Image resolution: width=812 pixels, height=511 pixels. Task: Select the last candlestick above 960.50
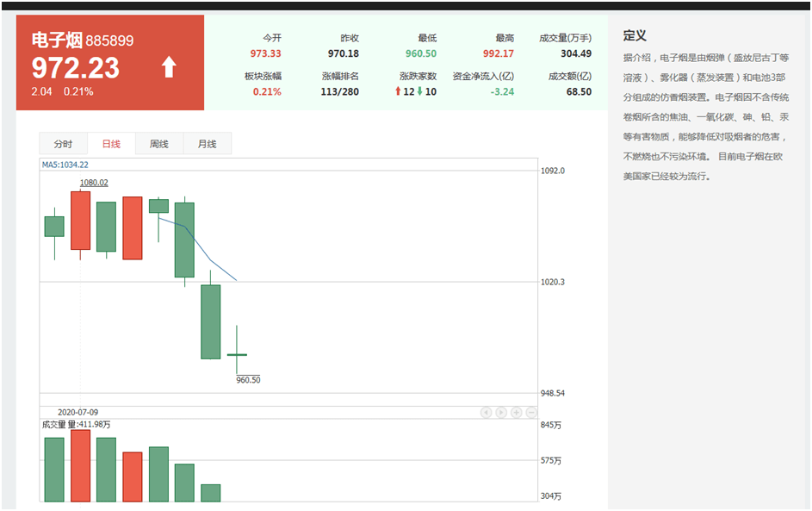tap(237, 354)
